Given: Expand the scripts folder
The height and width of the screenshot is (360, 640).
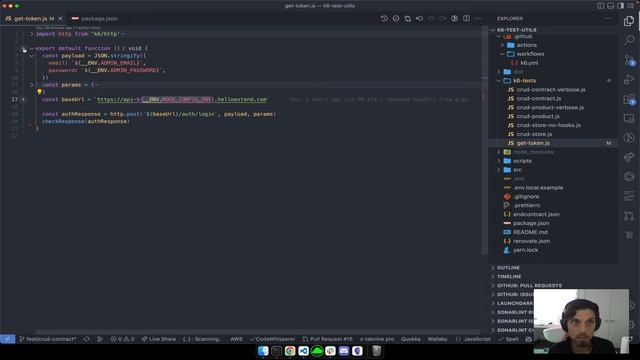Looking at the screenshot, I should click(x=499, y=161).
